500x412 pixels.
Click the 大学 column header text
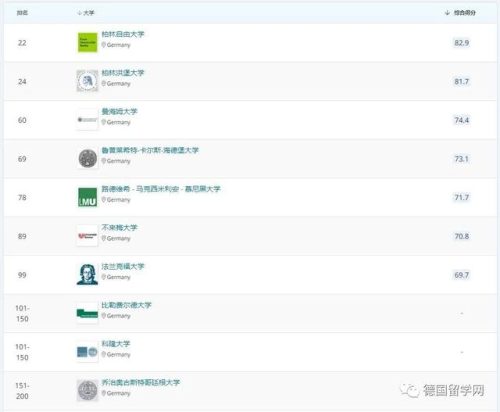point(89,13)
